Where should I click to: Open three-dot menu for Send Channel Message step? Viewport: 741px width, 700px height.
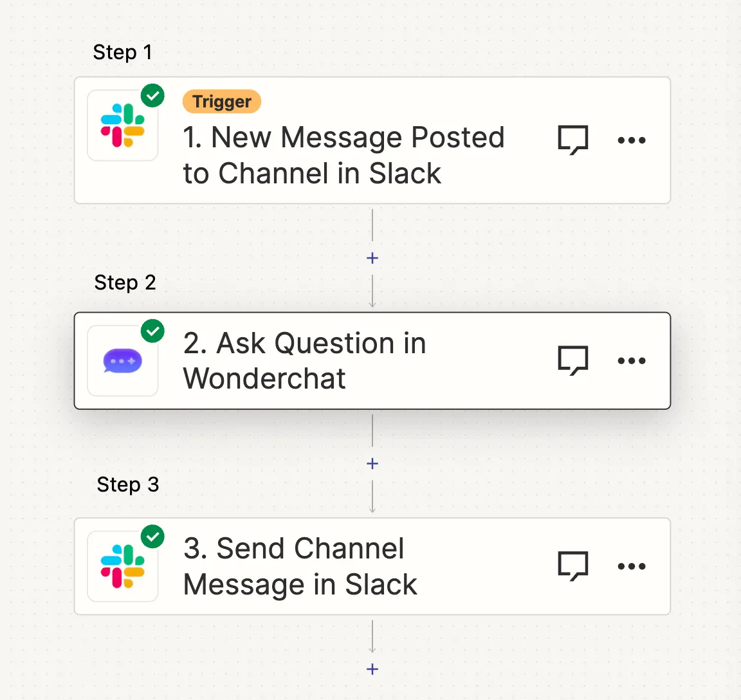[x=631, y=566]
